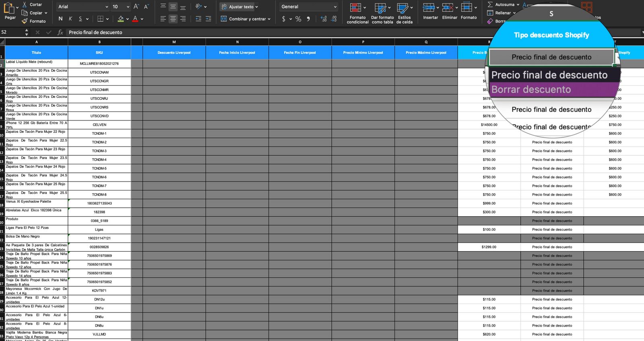Toggle bold with the N button

pos(60,19)
